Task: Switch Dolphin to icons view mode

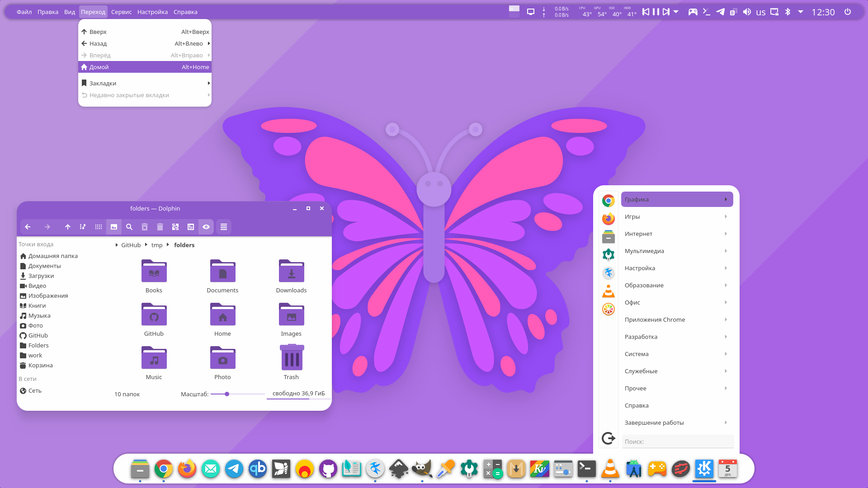Action: coord(98,227)
